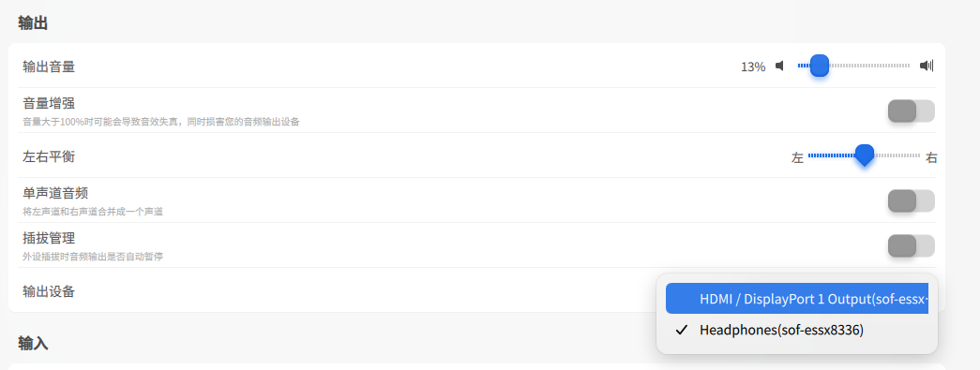Click the 插拔管理 label
Image resolution: width=980 pixels, height=370 pixels.
[49, 238]
